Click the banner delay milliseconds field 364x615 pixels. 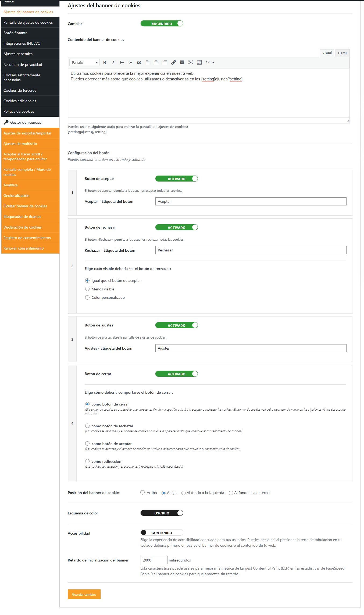(x=154, y=560)
